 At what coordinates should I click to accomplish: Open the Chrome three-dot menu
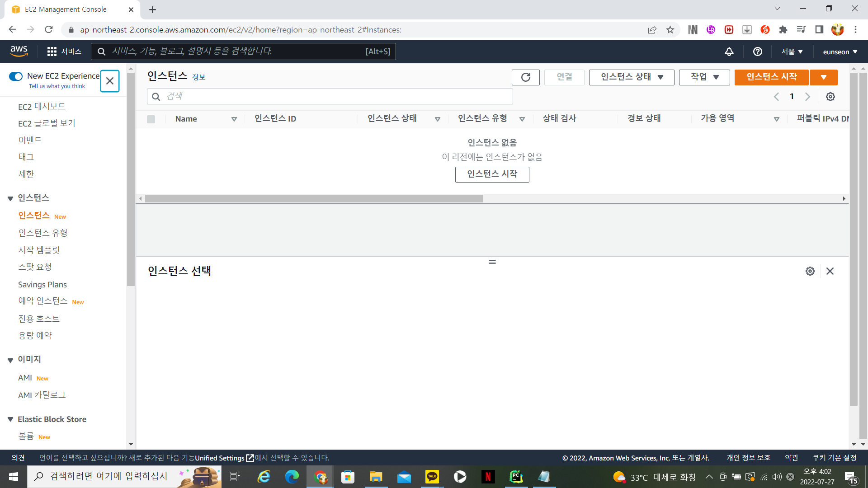click(855, 30)
